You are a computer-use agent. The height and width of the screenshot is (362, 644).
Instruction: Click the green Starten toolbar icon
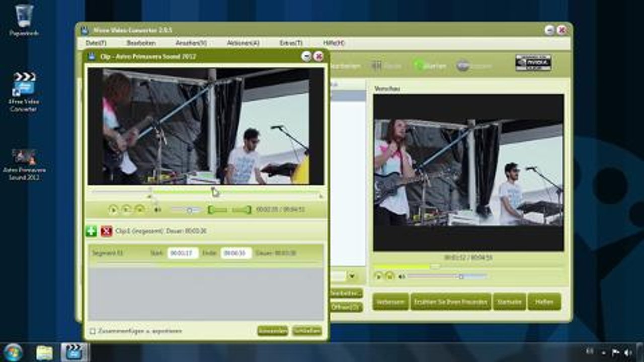pyautogui.click(x=420, y=65)
